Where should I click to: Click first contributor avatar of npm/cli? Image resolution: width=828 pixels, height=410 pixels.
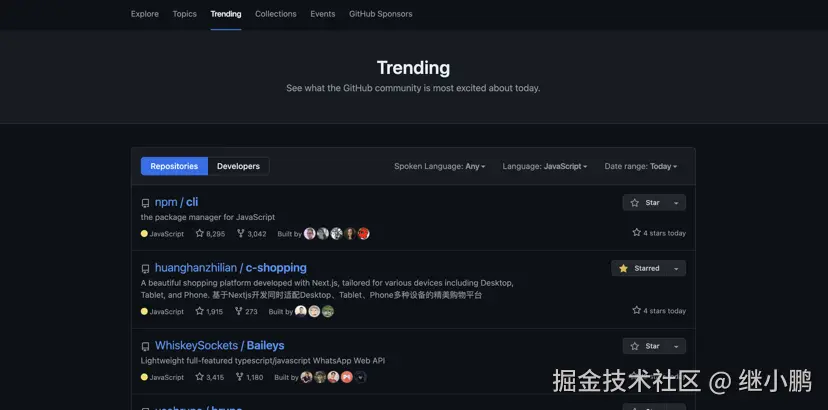coord(309,234)
